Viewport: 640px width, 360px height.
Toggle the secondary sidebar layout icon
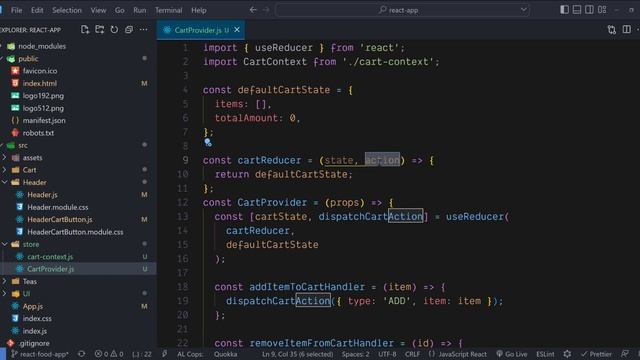click(589, 9)
